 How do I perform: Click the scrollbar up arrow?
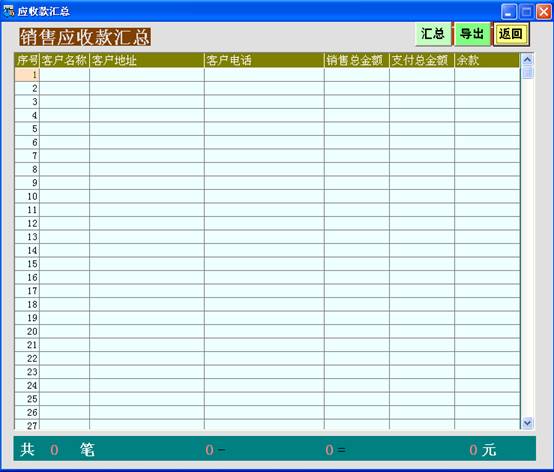coord(527,60)
